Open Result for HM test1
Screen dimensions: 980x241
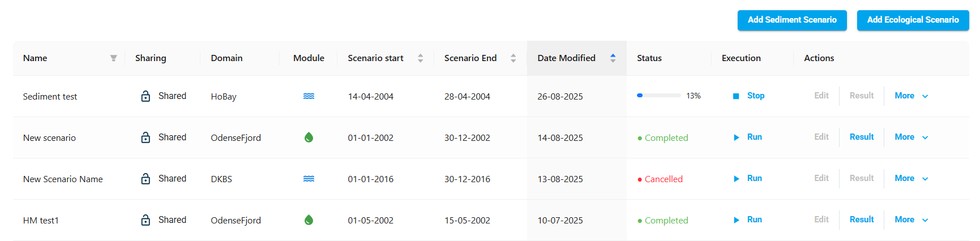pyautogui.click(x=861, y=220)
